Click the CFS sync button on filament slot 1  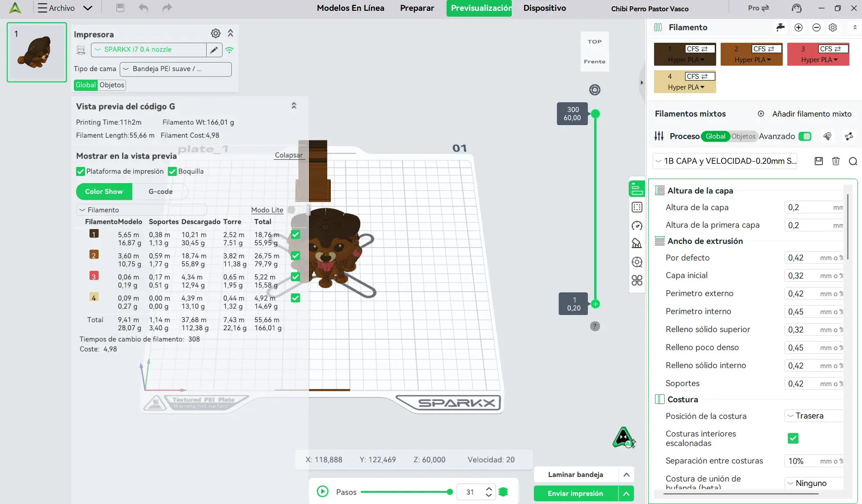click(x=700, y=49)
